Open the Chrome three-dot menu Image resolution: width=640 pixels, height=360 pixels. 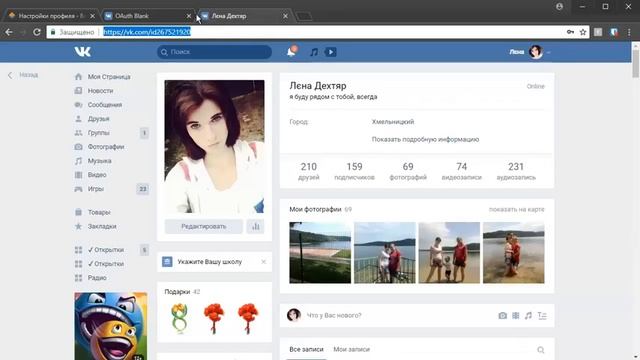[629, 32]
